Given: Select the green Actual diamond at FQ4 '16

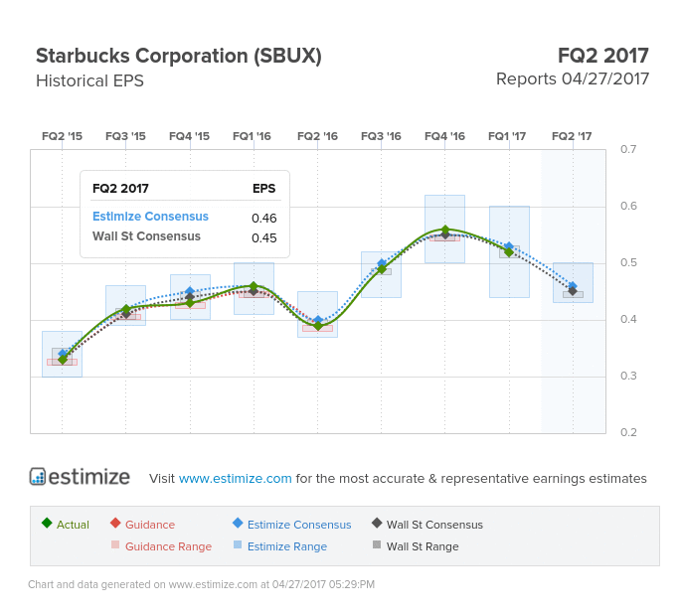Looking at the screenshot, I should (445, 230).
